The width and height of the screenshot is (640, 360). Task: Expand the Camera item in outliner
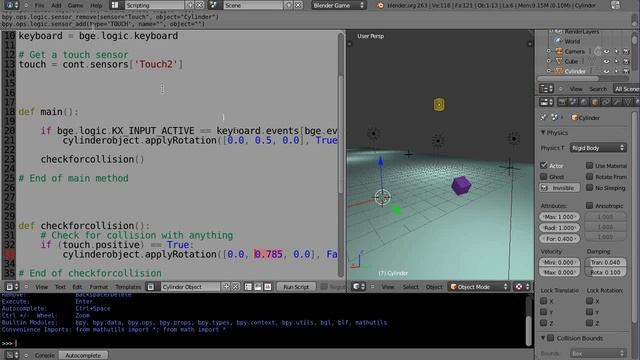click(549, 51)
